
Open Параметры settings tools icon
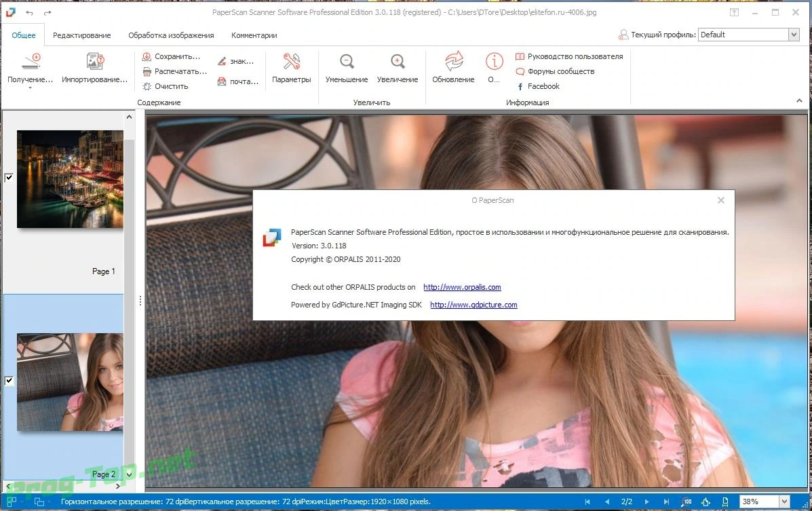pos(292,62)
